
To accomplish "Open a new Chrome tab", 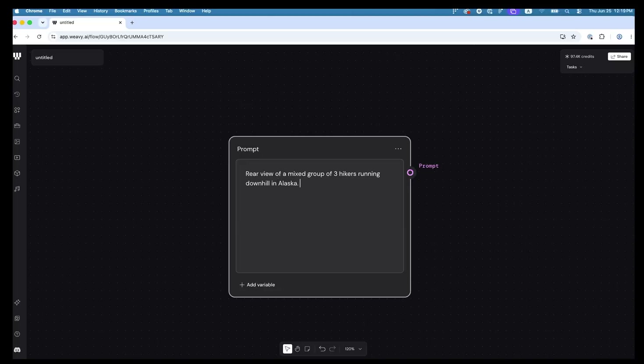I will click(132, 22).
